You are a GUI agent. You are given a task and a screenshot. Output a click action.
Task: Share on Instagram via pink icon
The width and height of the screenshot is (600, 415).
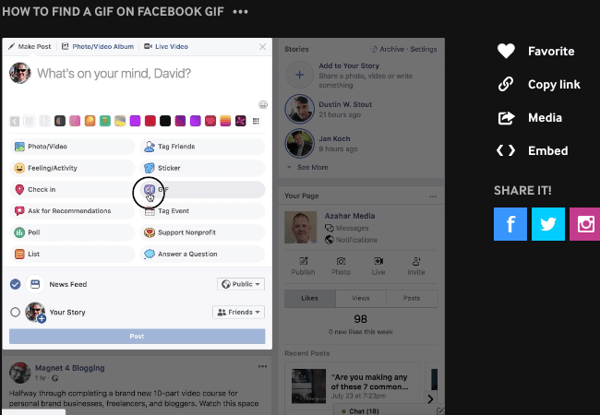pyautogui.click(x=585, y=224)
